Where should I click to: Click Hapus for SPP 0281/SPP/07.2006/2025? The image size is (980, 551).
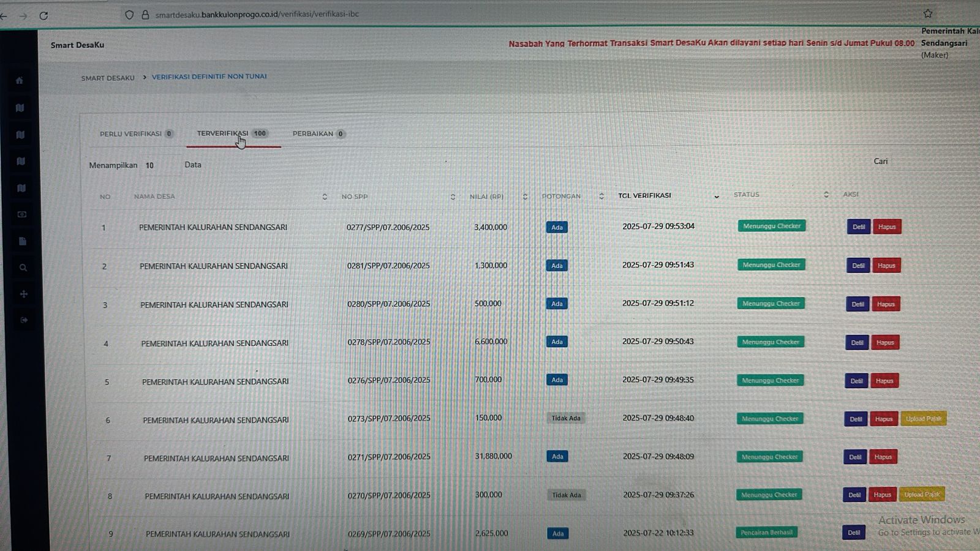pos(886,265)
